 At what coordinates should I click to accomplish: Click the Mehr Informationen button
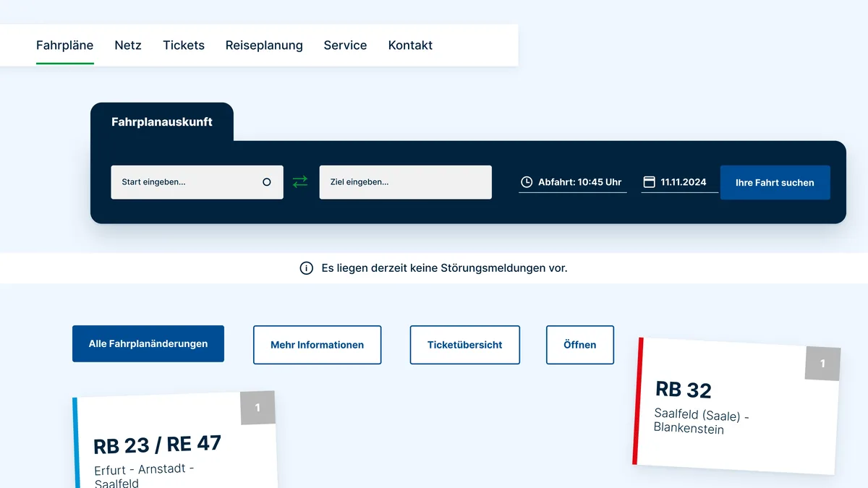click(x=317, y=345)
